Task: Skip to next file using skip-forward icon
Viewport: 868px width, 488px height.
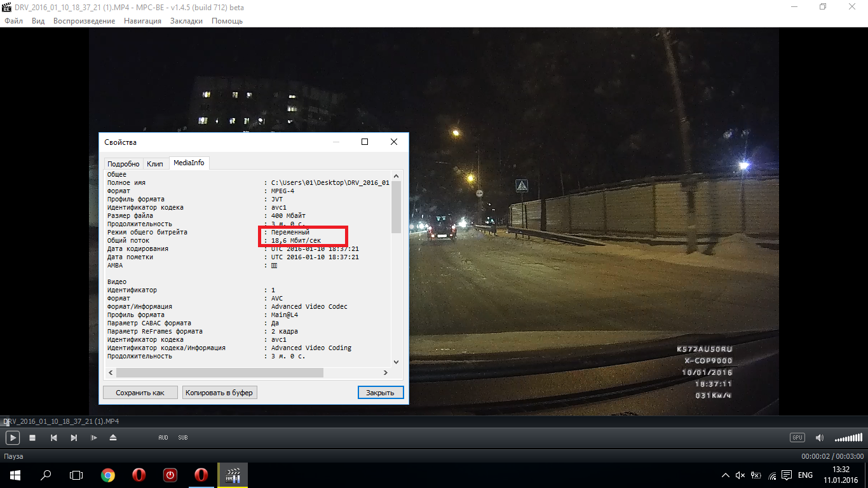Action: click(74, 438)
